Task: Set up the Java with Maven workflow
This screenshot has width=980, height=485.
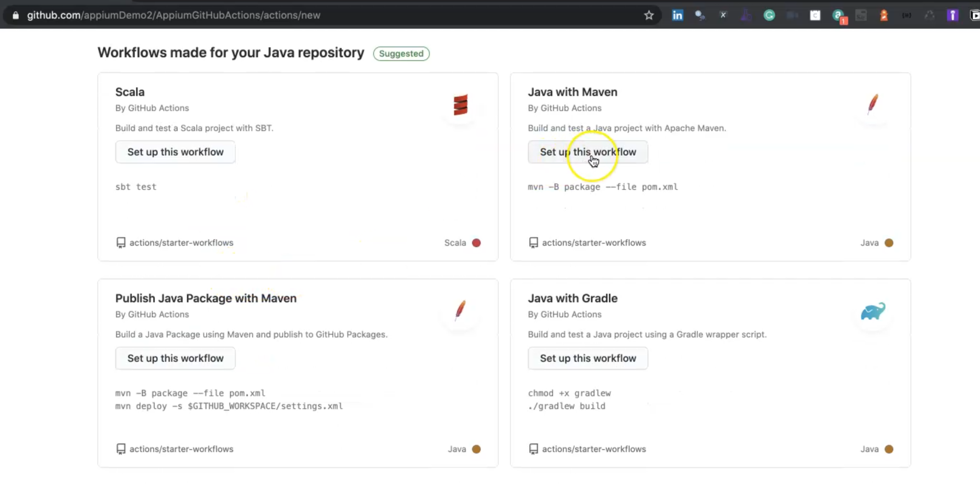Action: point(588,152)
